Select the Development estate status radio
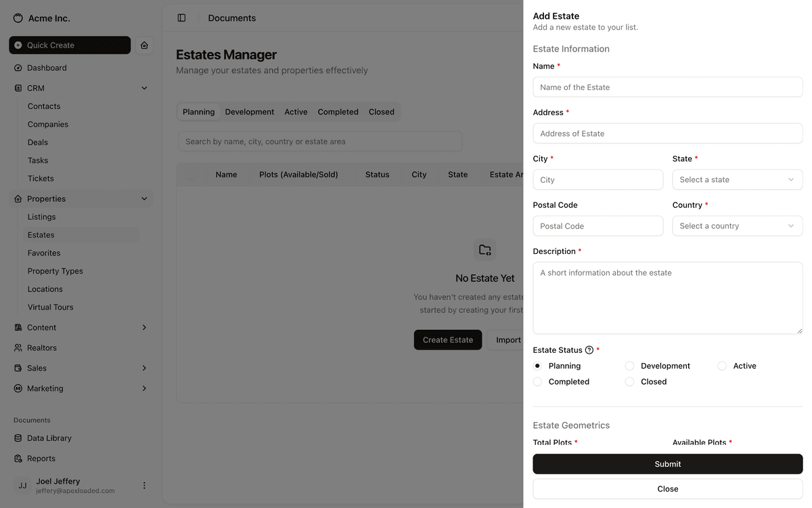Viewport: 812px width, 508px height. click(x=629, y=365)
